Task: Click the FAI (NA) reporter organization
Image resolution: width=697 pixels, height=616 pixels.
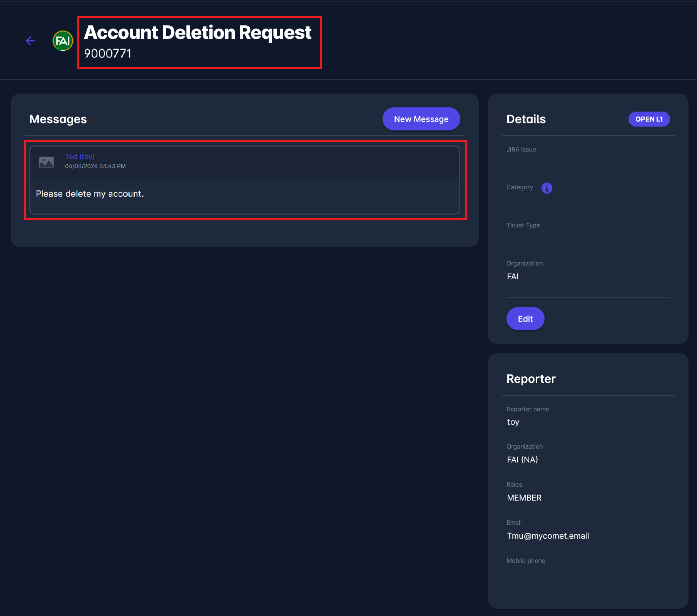Action: click(522, 460)
